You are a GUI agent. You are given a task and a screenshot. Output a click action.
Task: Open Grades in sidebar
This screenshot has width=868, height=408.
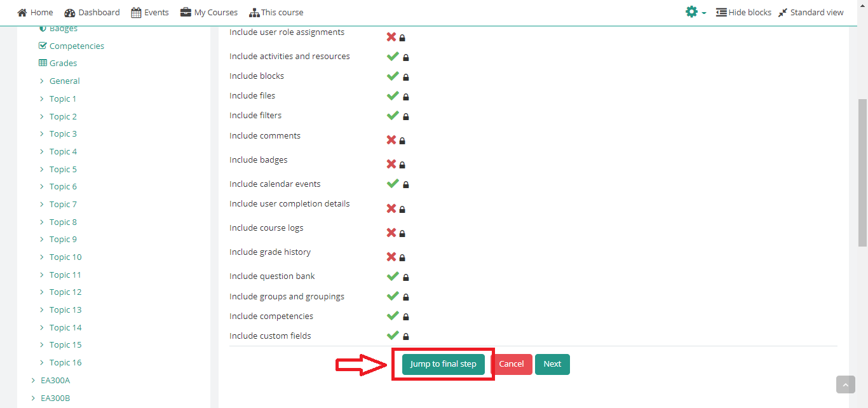point(64,63)
